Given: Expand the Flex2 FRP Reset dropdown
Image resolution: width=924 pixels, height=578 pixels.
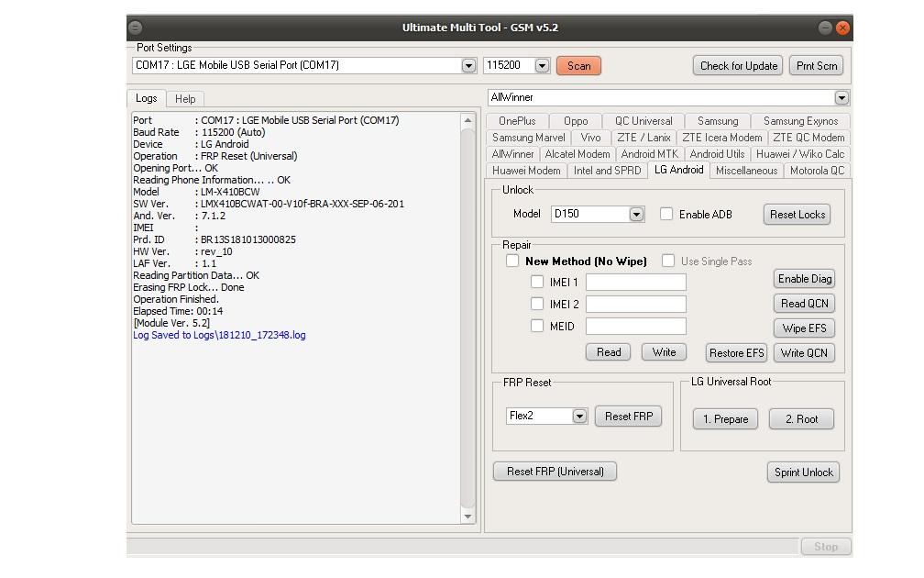Looking at the screenshot, I should click(x=578, y=417).
